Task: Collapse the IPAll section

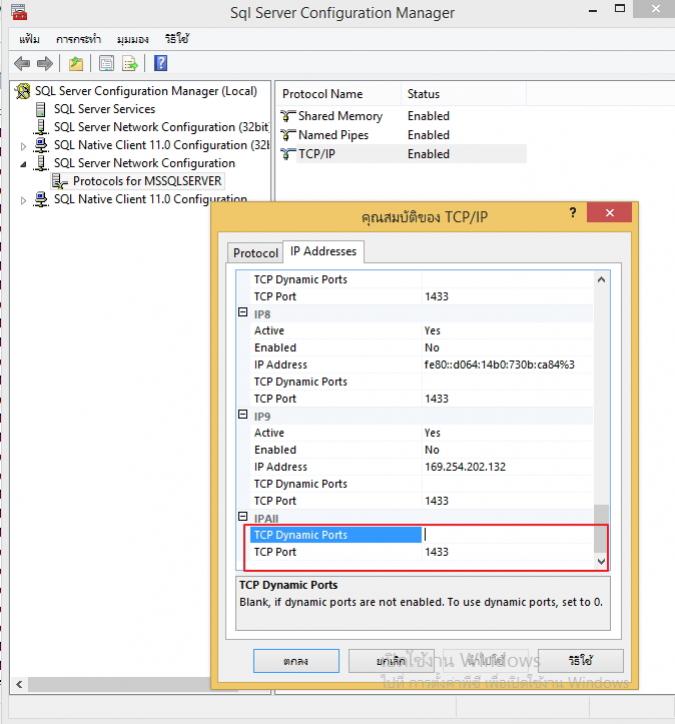Action: click(242, 517)
